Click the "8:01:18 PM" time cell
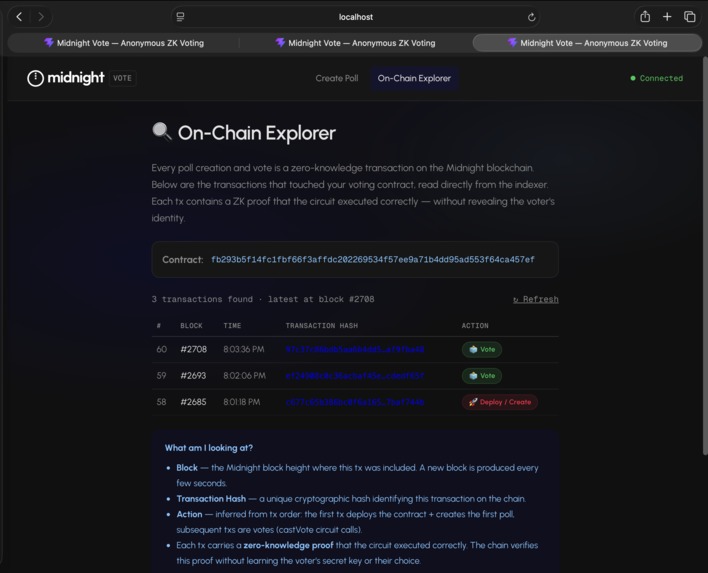The width and height of the screenshot is (708, 573). pyautogui.click(x=242, y=402)
